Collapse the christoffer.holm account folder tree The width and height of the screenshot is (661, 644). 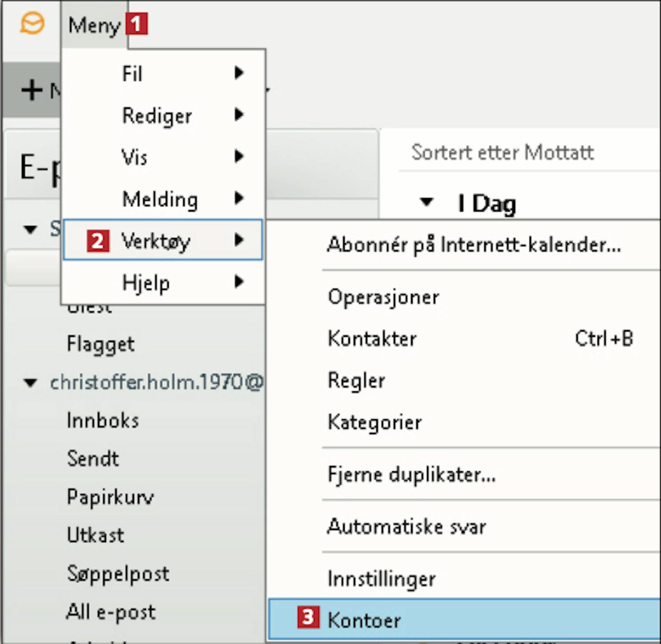[30, 383]
